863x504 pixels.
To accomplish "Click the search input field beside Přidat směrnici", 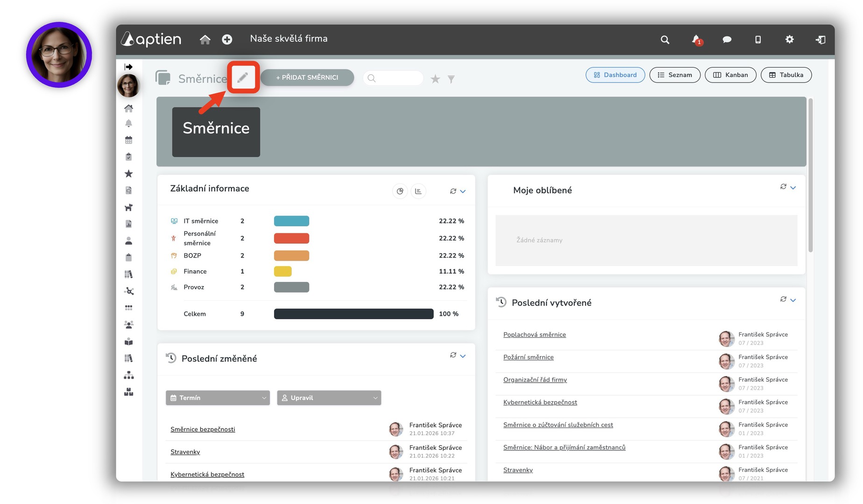I will (x=397, y=78).
